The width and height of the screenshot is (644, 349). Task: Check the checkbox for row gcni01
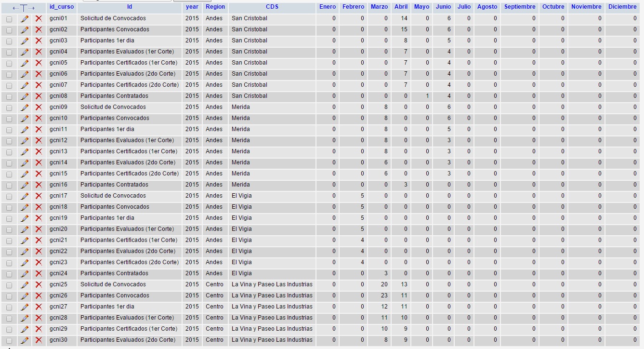tap(9, 19)
